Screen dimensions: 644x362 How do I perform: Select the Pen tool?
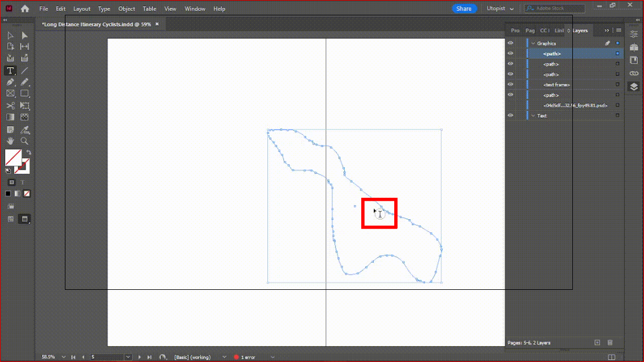10,82
